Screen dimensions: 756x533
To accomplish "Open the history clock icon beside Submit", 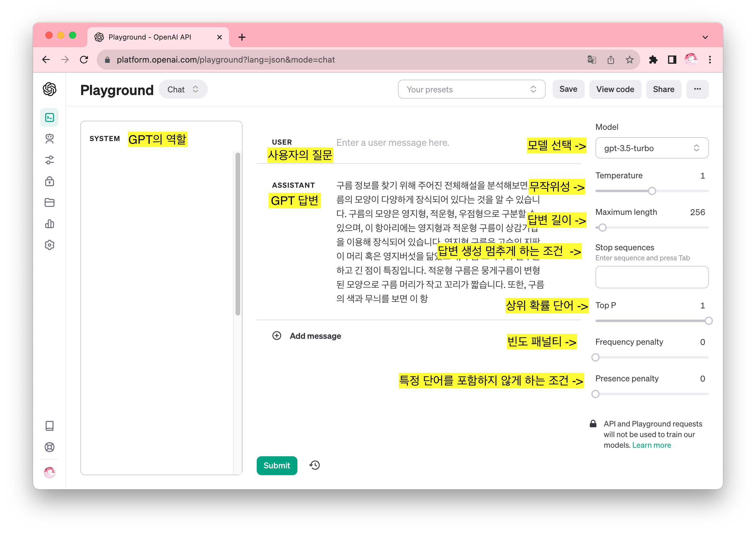I will [315, 465].
